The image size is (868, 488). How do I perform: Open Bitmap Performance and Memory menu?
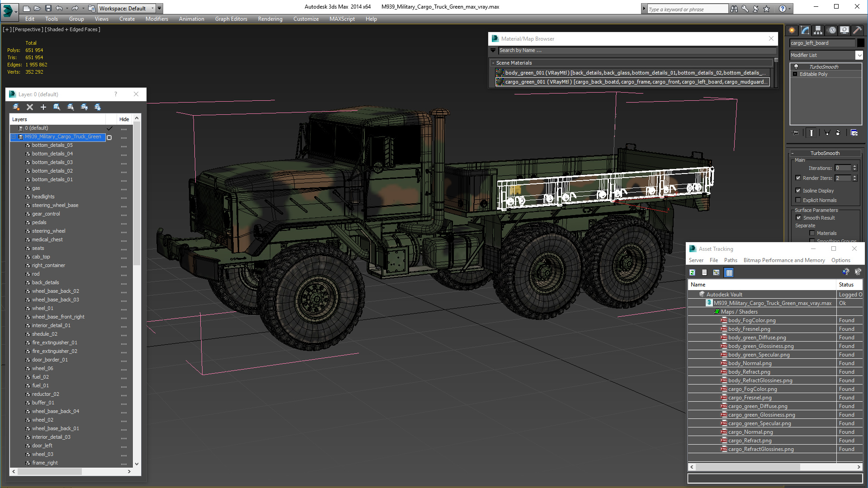[x=784, y=260]
